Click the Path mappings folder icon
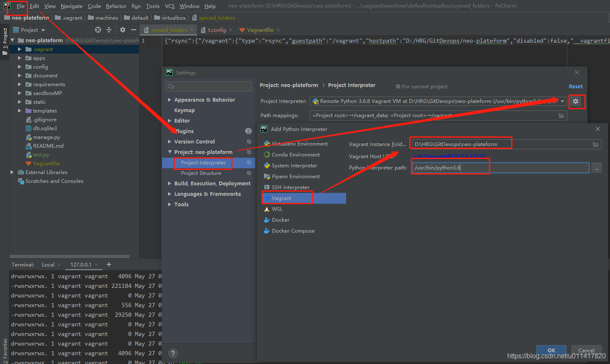Image resolution: width=610 pixels, height=364 pixels. [561, 115]
